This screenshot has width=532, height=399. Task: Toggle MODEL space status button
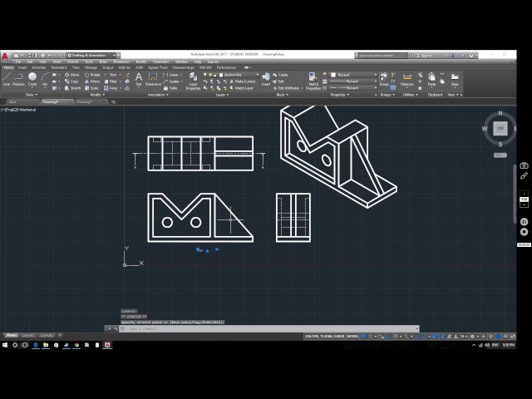click(x=352, y=336)
